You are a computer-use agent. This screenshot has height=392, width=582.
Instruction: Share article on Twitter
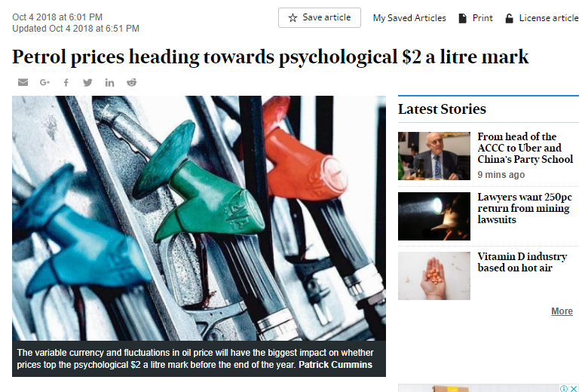[x=87, y=82]
